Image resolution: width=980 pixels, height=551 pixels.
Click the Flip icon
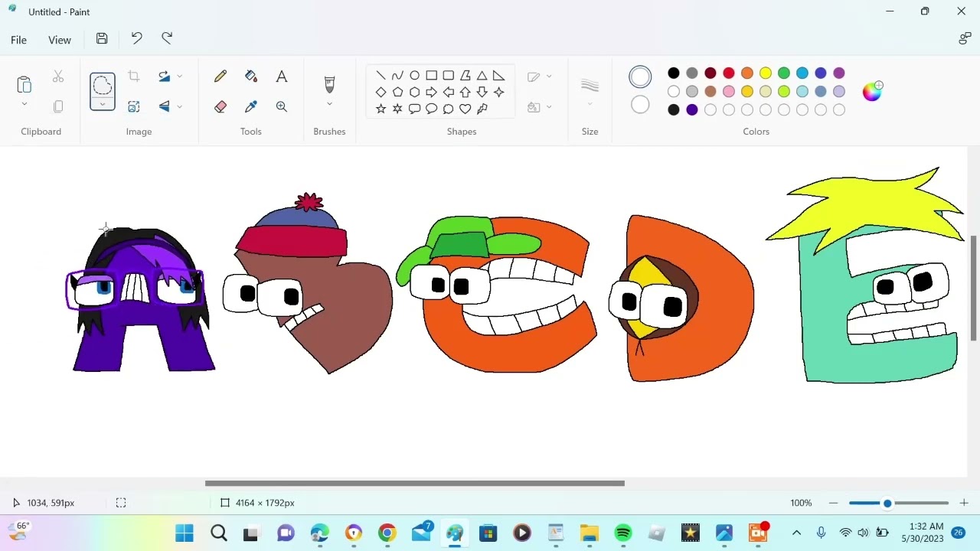tap(164, 106)
